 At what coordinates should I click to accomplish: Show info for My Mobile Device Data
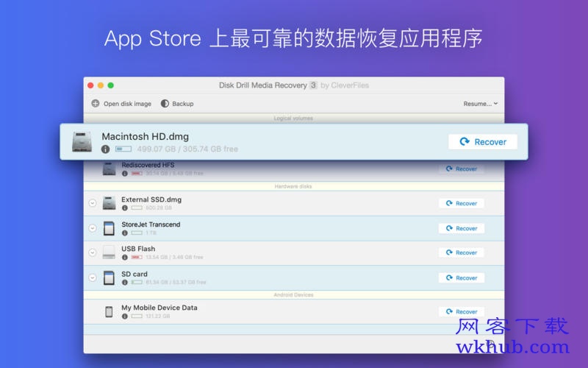124,316
